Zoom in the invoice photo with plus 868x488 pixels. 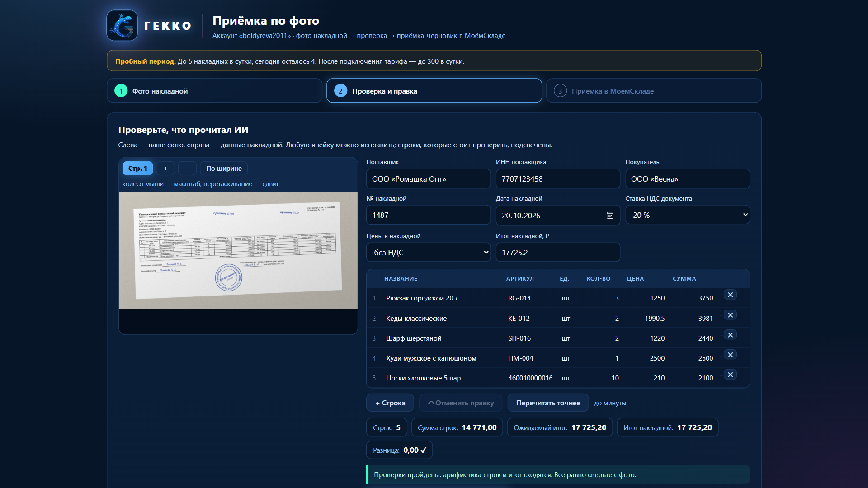click(x=166, y=169)
